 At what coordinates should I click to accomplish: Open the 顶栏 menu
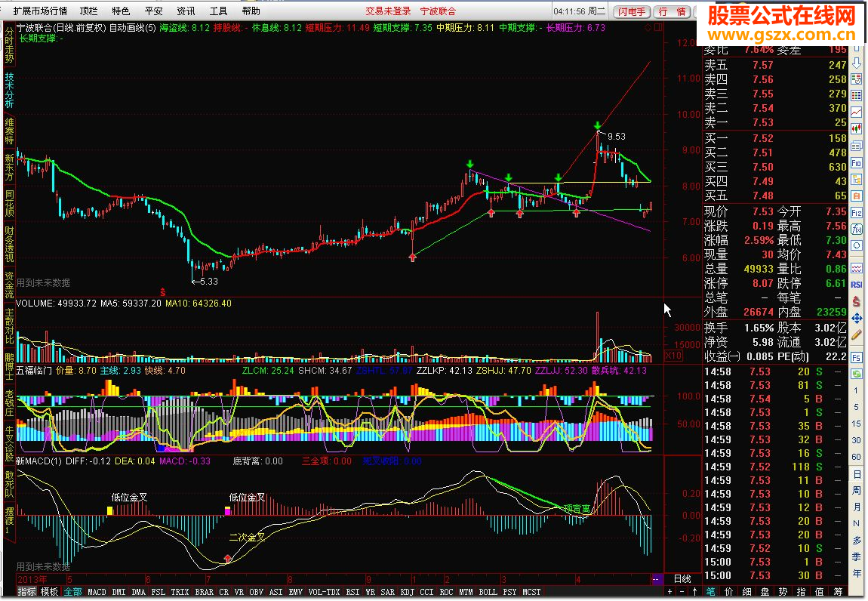[x=88, y=11]
